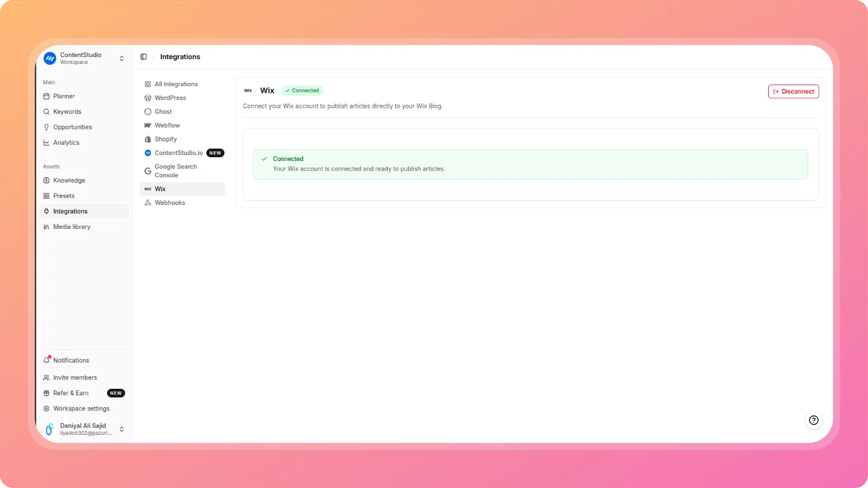This screenshot has width=868, height=488.
Task: Click the Presets grid icon
Action: pyautogui.click(x=47, y=196)
